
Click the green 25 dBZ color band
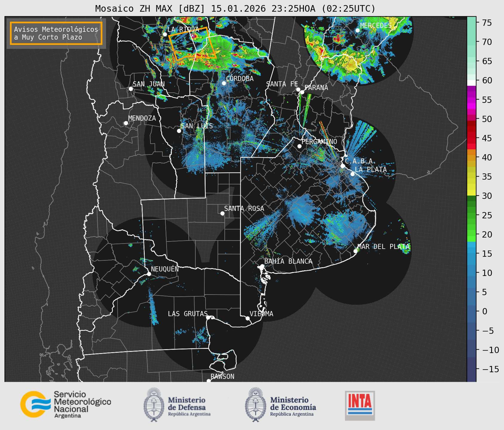click(x=471, y=215)
